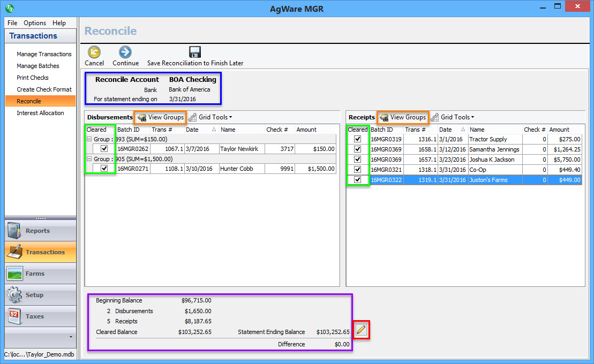The image size is (594, 364).
Task: Toggle cleared checkbox for Tractor Supply receipt
Action: click(358, 139)
